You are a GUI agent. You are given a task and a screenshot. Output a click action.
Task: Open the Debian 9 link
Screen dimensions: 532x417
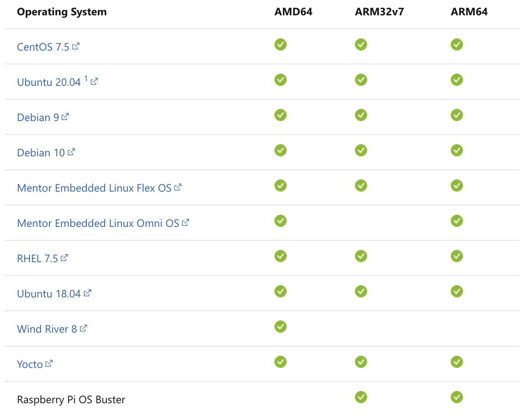pyautogui.click(x=38, y=118)
